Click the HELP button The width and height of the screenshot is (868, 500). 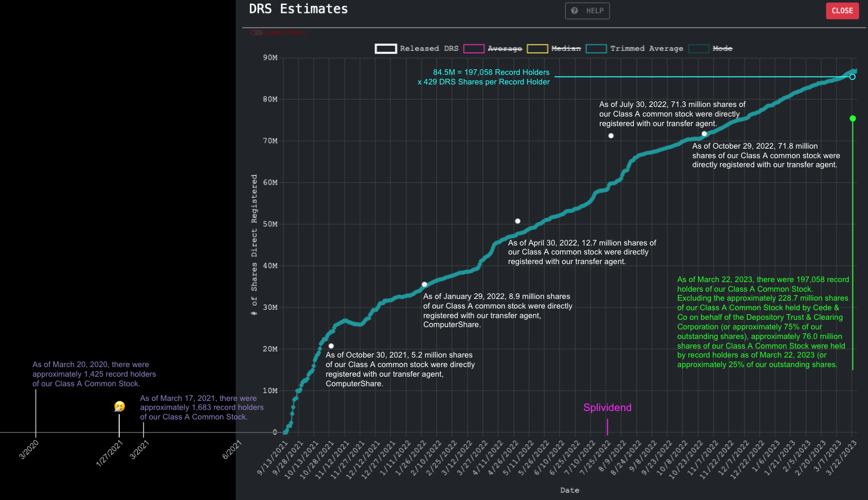[x=587, y=11]
